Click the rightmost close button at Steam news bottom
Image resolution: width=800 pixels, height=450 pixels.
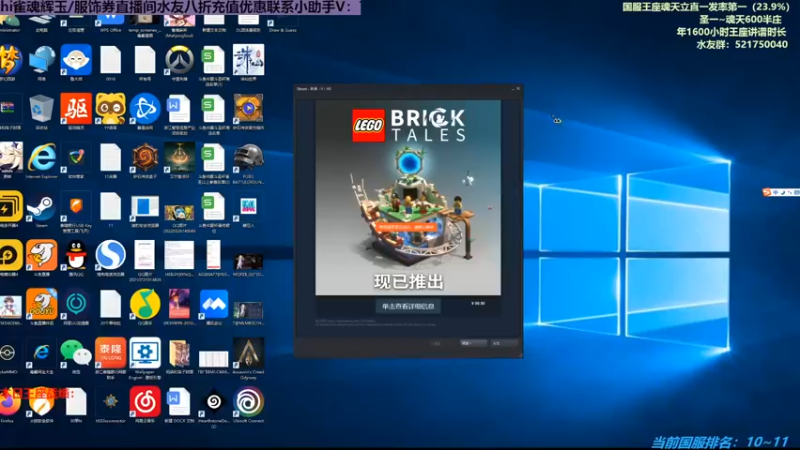pos(504,343)
